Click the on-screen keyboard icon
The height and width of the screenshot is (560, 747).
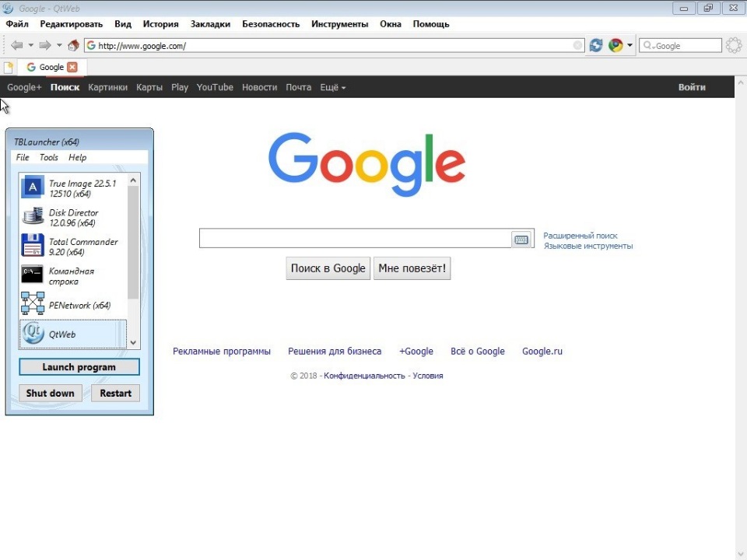click(x=521, y=239)
